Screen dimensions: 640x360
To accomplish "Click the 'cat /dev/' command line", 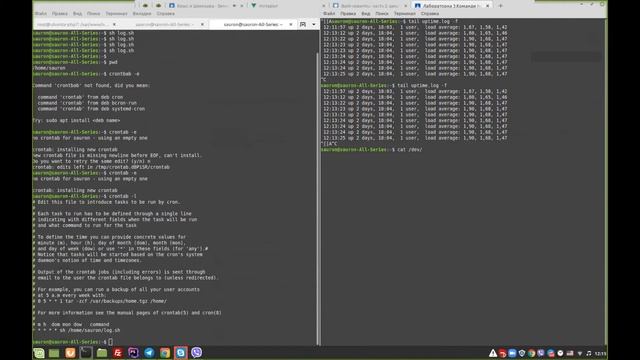I will (409, 150).
